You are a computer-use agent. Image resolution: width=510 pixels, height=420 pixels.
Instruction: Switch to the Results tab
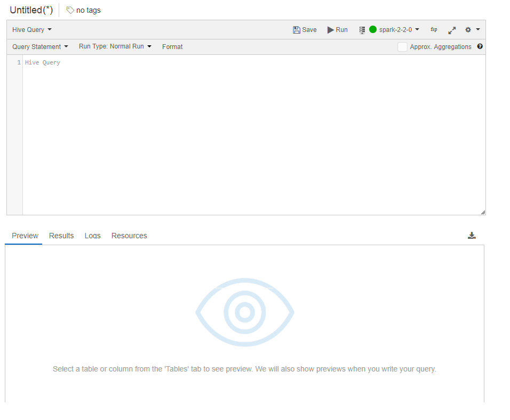point(61,236)
